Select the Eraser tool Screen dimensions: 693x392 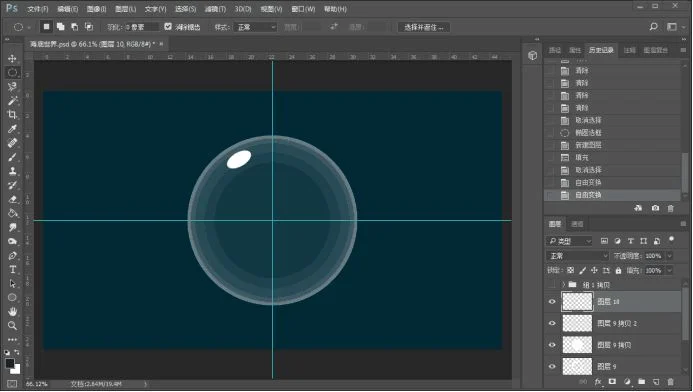(x=12, y=199)
